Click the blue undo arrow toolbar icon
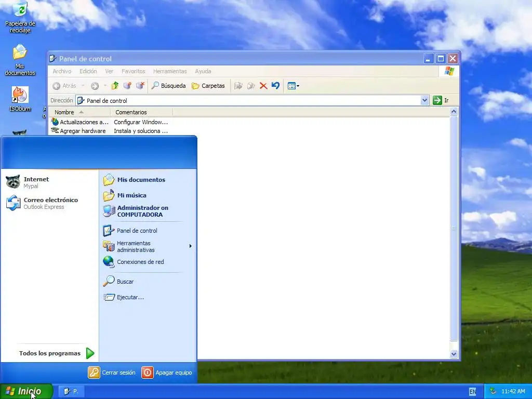 coord(275,86)
